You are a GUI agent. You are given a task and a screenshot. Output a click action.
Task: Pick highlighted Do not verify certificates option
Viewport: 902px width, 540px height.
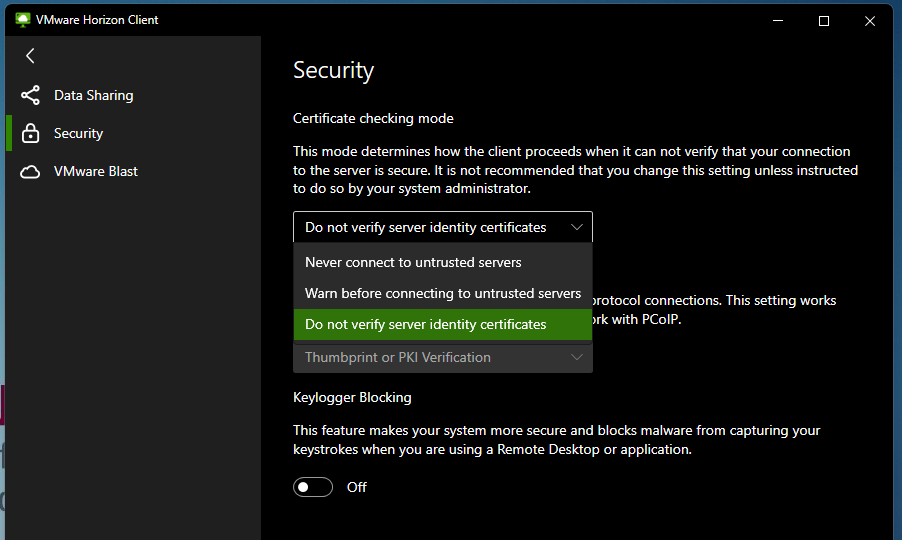(x=426, y=324)
